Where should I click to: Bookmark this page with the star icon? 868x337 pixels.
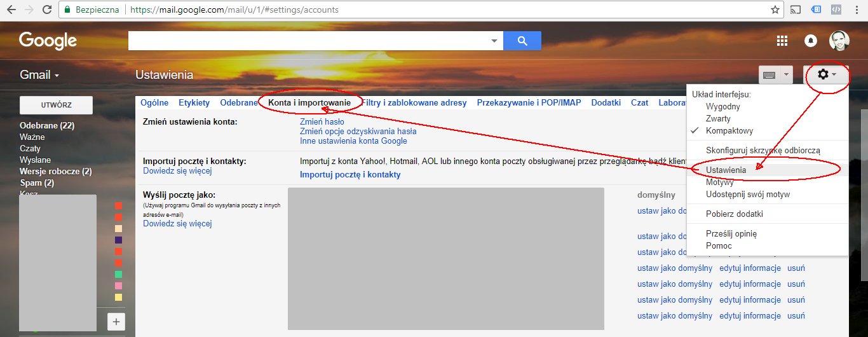pos(775,10)
